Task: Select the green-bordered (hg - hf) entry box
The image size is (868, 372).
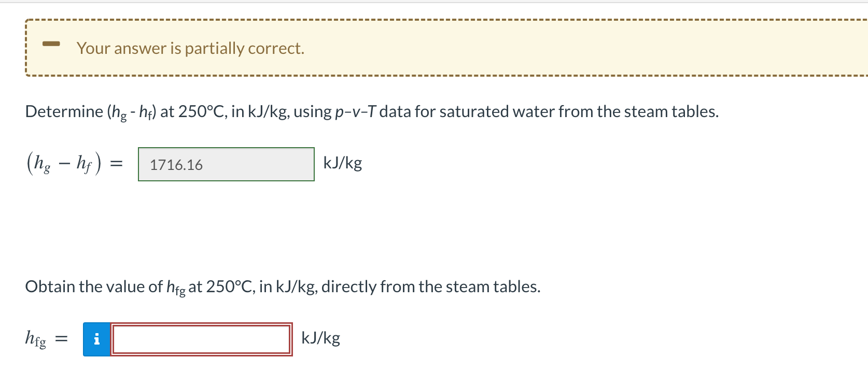Action: pyautogui.click(x=226, y=165)
